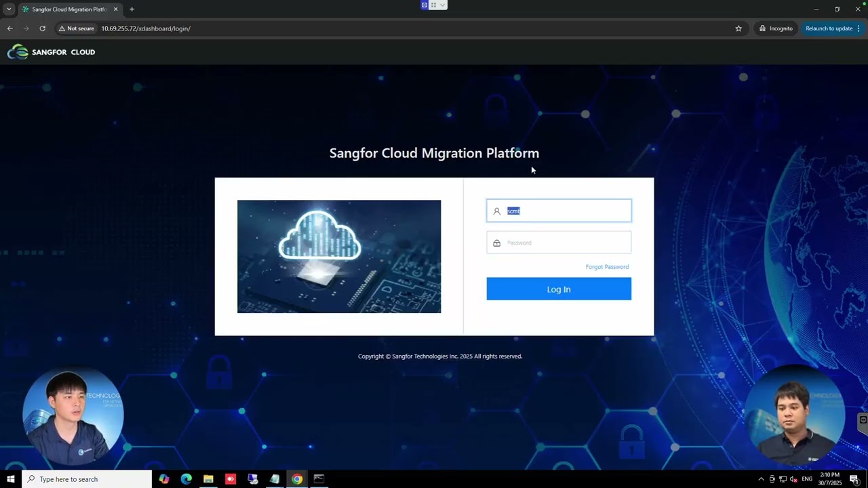Click the padlock icon in password field
The height and width of the screenshot is (488, 868).
click(x=497, y=243)
